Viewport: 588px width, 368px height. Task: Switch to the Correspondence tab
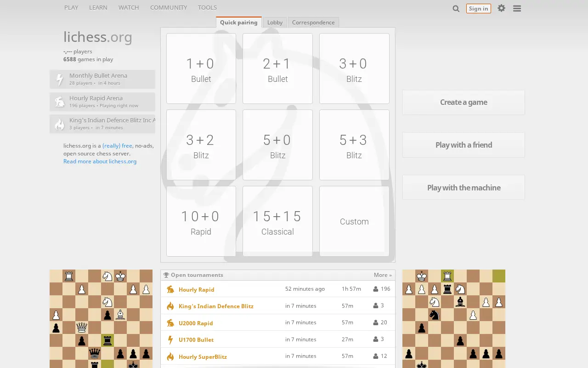tap(313, 23)
